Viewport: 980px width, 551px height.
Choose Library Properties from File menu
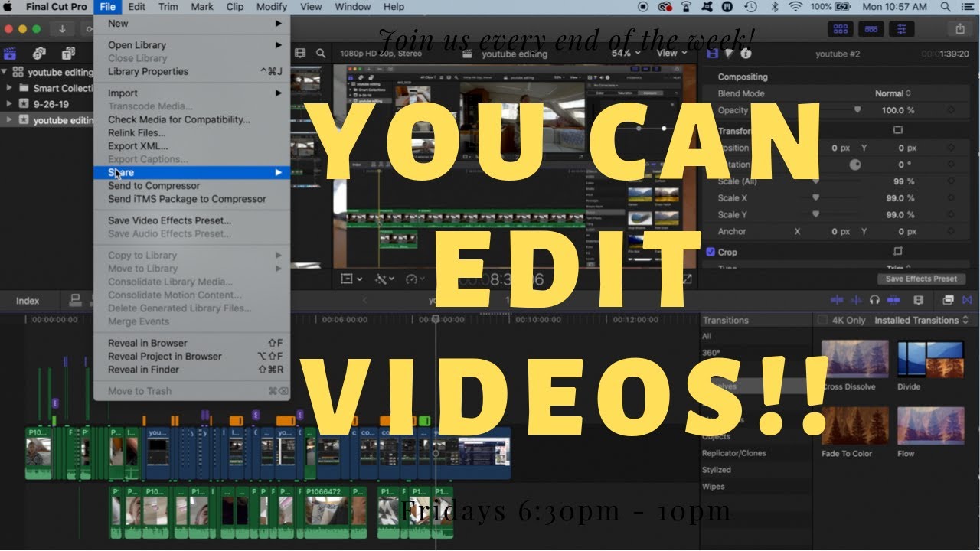pyautogui.click(x=191, y=72)
